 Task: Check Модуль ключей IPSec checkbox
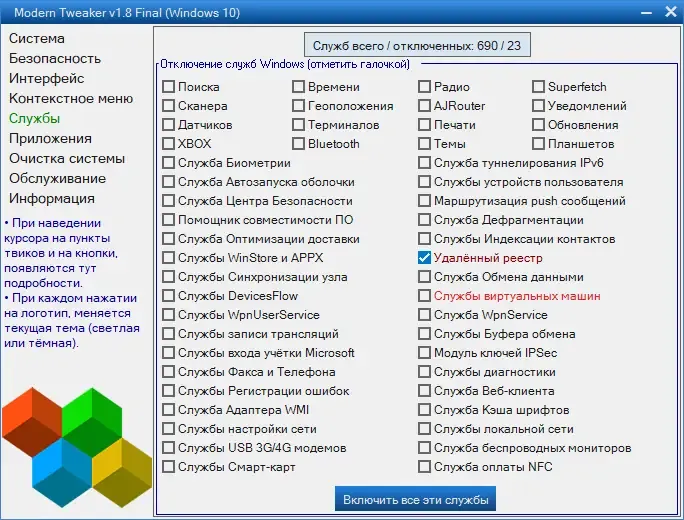click(424, 352)
